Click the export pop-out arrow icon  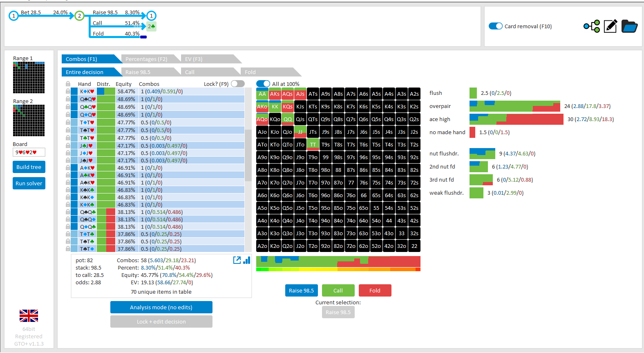coord(237,260)
